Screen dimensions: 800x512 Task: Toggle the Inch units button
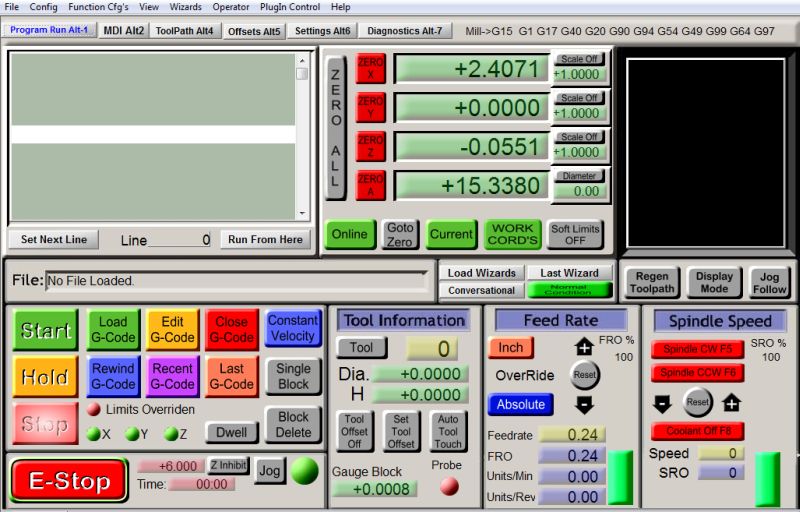click(x=511, y=347)
